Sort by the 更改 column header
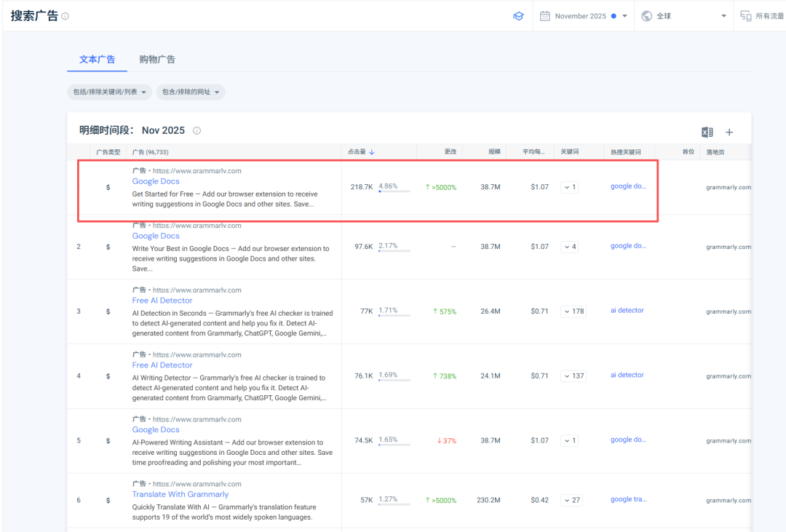Screen dimensions: 786x532 tap(450, 152)
